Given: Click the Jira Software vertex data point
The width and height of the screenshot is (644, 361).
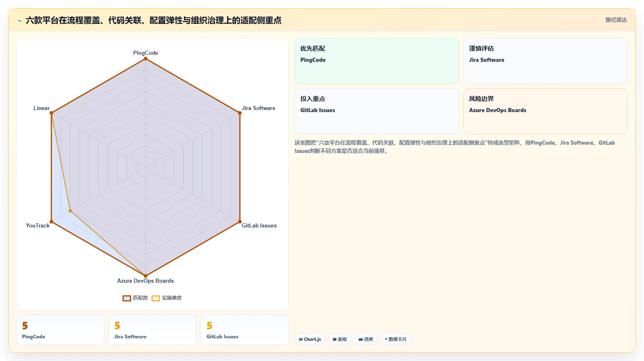Looking at the screenshot, I should click(x=240, y=113).
